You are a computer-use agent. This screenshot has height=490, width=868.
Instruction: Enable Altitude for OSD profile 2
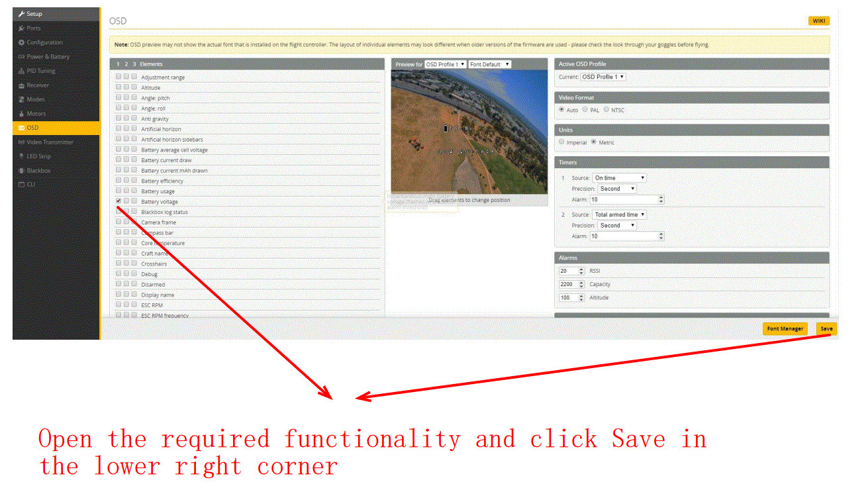(x=126, y=87)
